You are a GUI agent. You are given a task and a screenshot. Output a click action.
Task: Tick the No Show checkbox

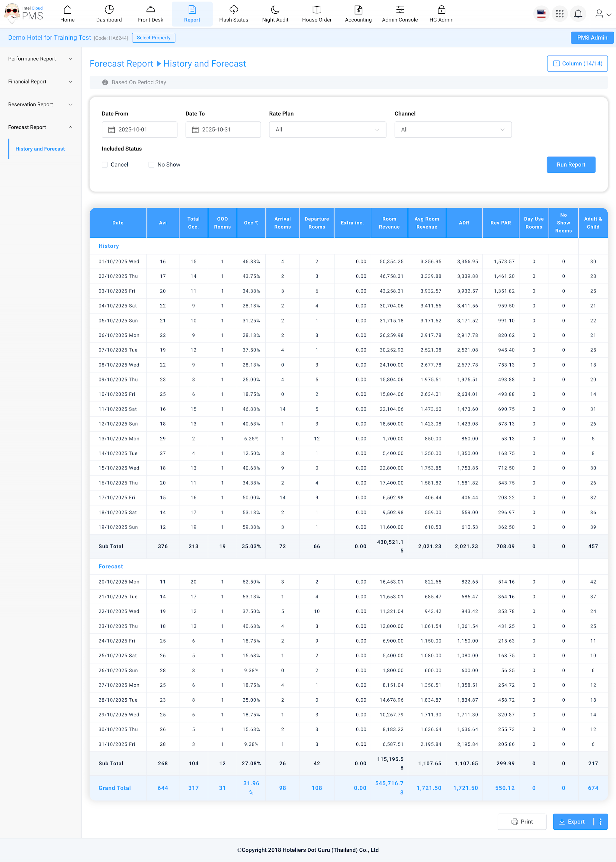tap(151, 165)
